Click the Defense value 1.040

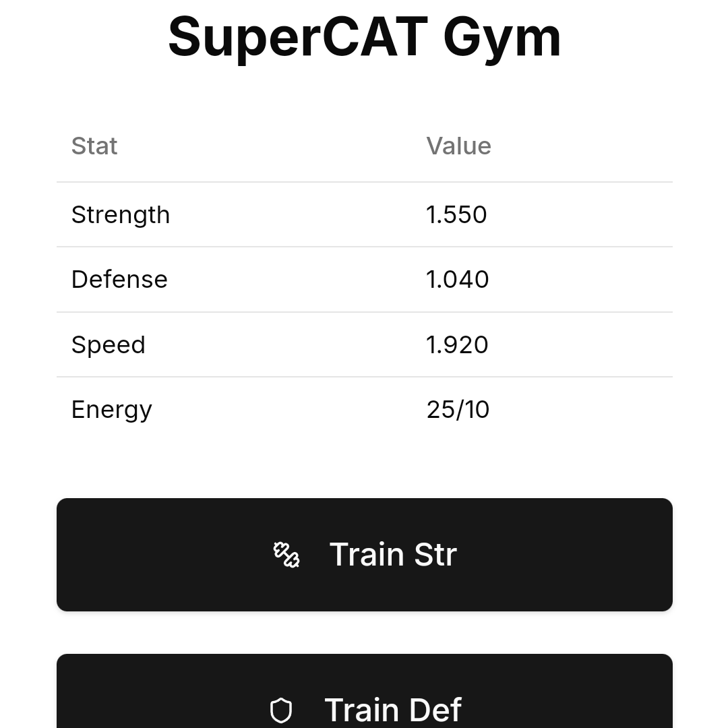(457, 280)
